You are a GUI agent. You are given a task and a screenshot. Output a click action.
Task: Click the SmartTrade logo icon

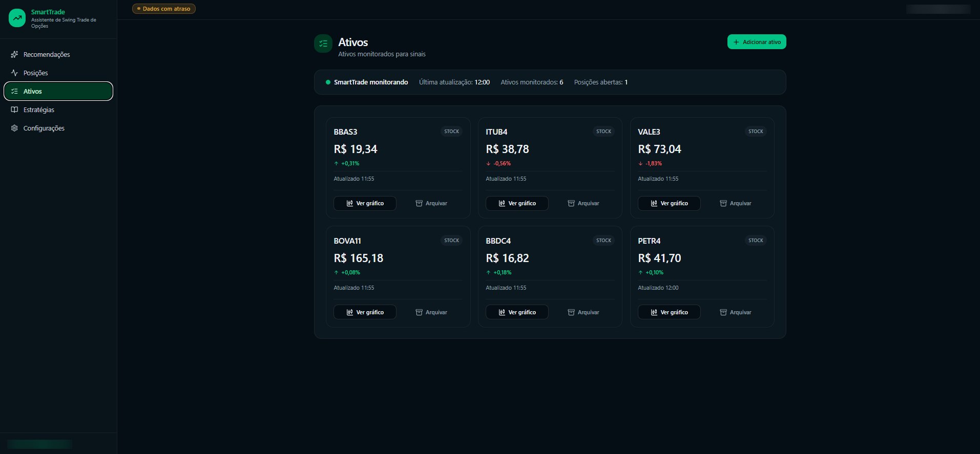(17, 18)
